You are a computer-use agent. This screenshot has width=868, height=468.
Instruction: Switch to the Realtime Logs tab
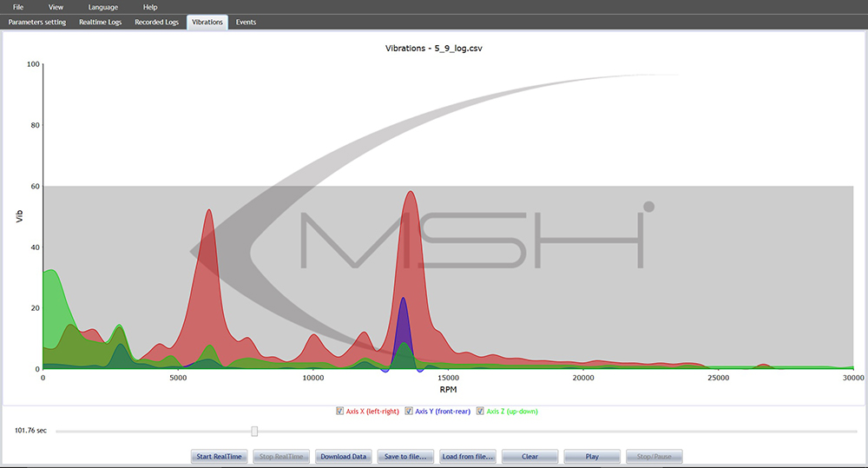pos(100,23)
